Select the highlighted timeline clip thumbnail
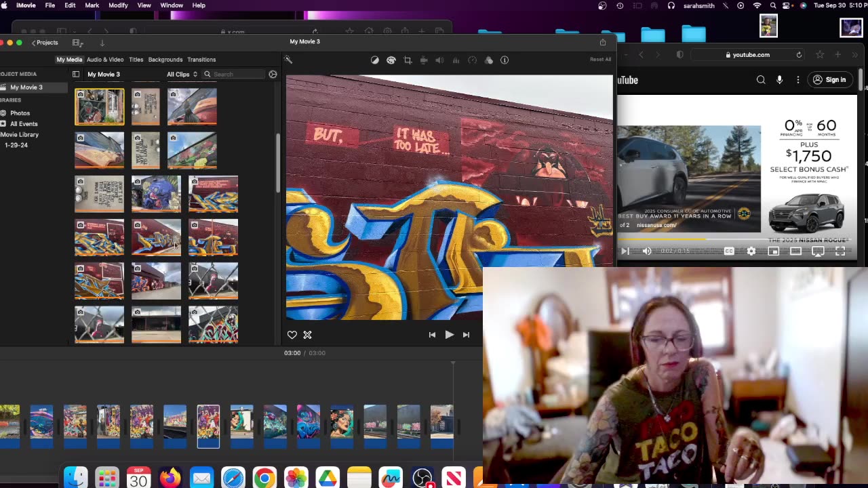The width and height of the screenshot is (868, 488). 208,426
